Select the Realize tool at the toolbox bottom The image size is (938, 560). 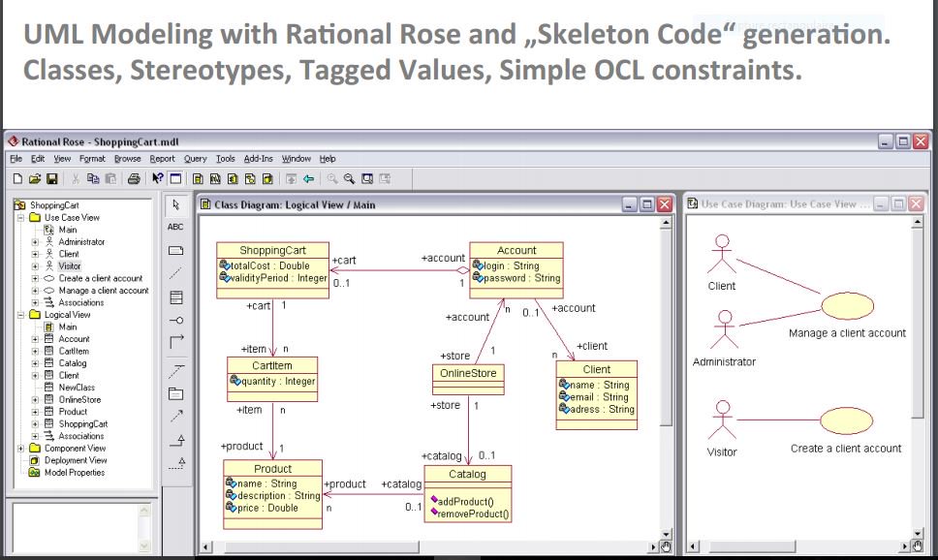176,462
